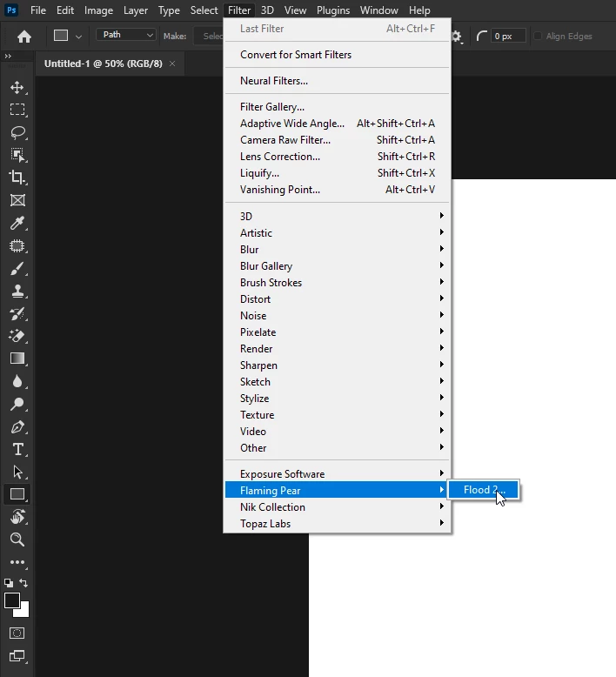The width and height of the screenshot is (616, 677).
Task: Expand the Render filter submenu
Action: pyautogui.click(x=337, y=348)
